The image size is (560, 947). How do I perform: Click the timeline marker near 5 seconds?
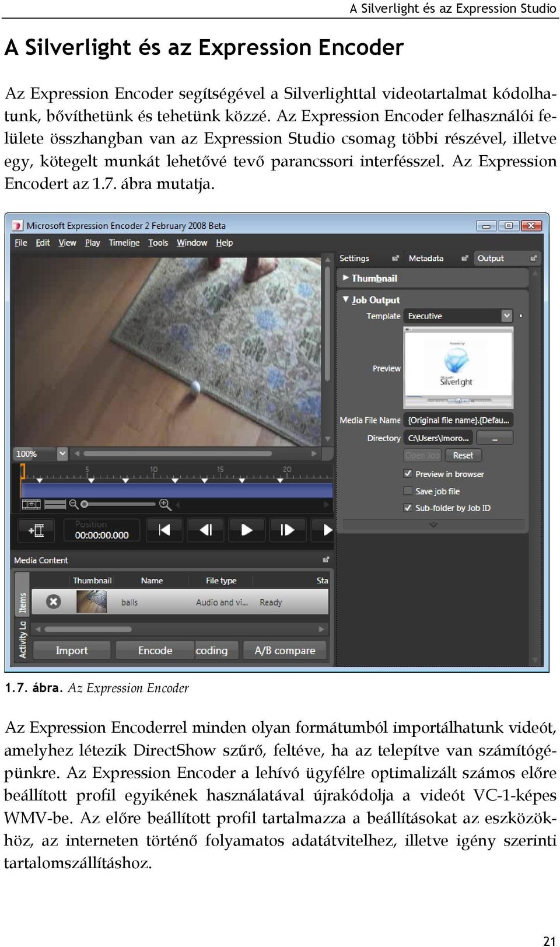[90, 480]
